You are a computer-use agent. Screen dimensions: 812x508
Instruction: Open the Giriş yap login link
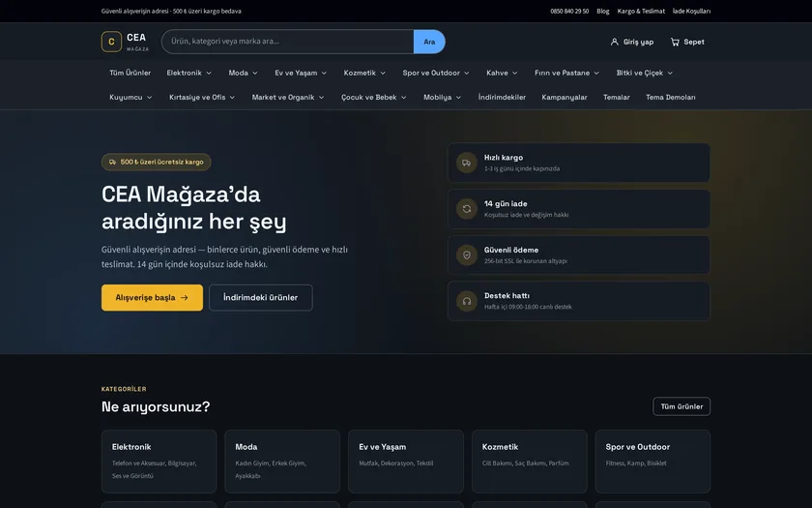(x=632, y=42)
